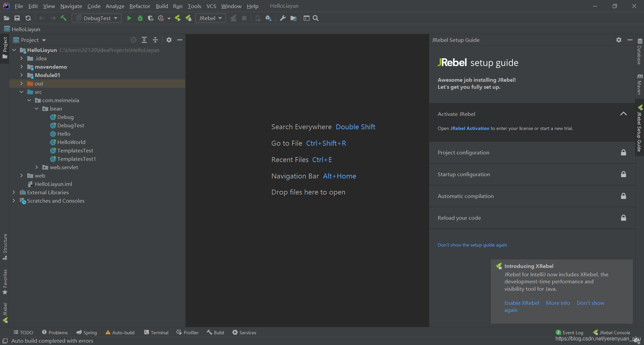This screenshot has height=345, width=644.
Task: Open the Terminal tool window
Action: (156, 332)
